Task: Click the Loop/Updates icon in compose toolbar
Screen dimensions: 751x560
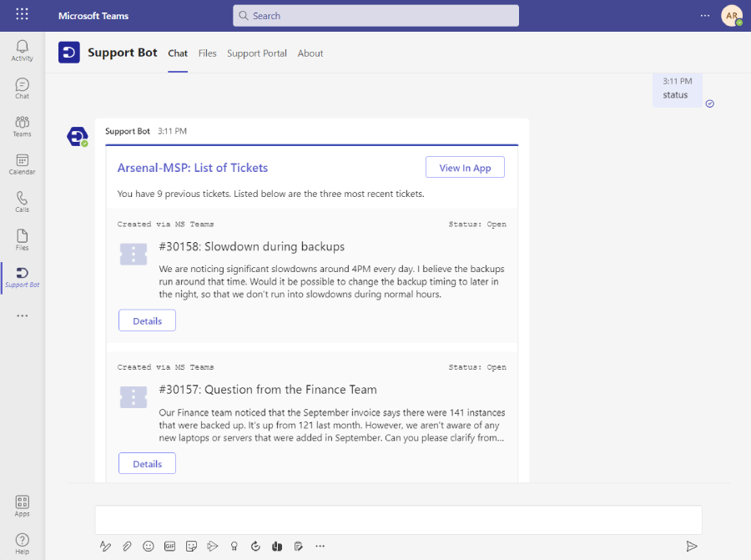Action: pyautogui.click(x=255, y=546)
